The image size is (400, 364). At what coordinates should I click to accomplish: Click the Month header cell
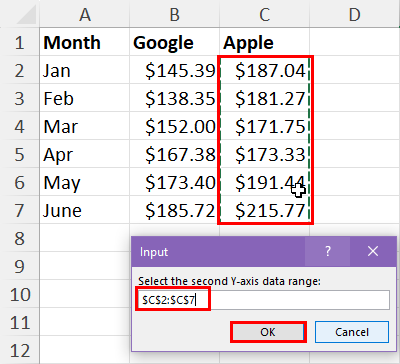pyautogui.click(x=85, y=43)
